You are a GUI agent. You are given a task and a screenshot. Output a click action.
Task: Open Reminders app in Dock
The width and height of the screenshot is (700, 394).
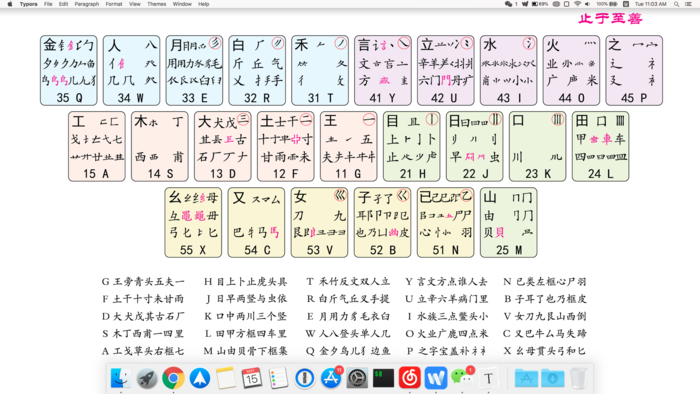pyautogui.click(x=278, y=378)
